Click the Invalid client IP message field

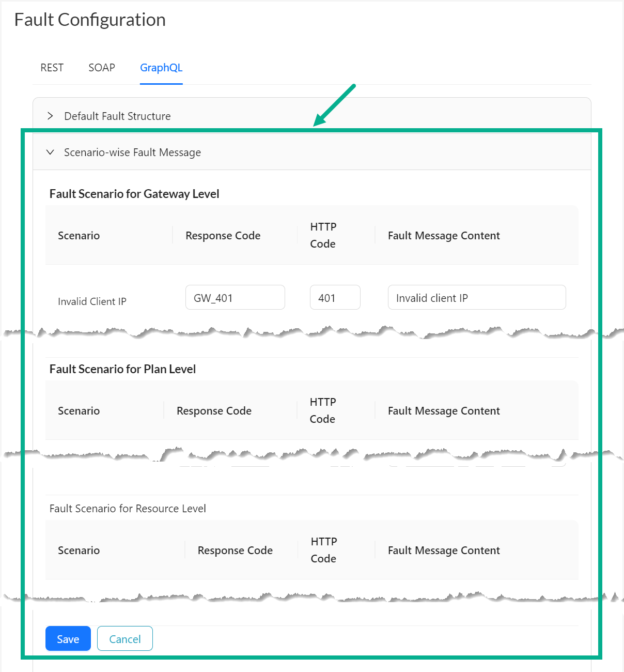point(476,298)
